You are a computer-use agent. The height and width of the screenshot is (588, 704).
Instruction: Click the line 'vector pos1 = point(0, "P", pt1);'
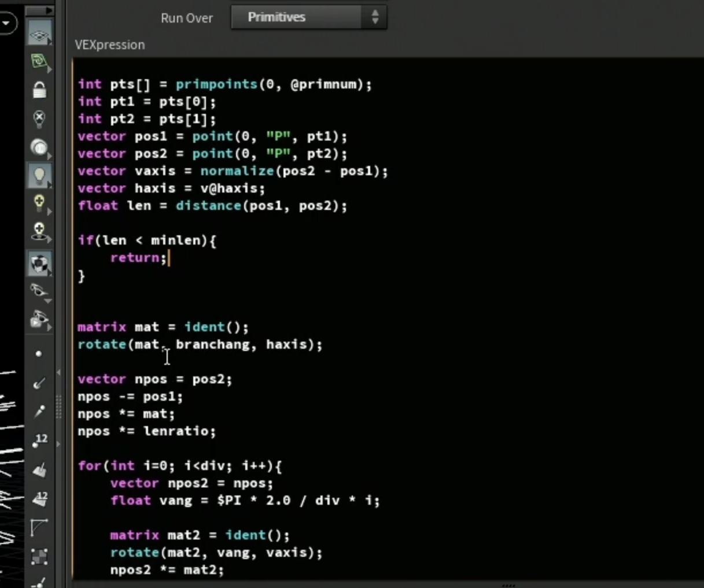coord(212,136)
